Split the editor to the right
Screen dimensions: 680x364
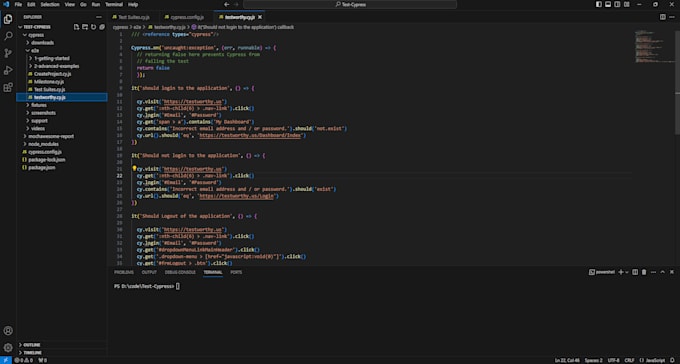(663, 17)
